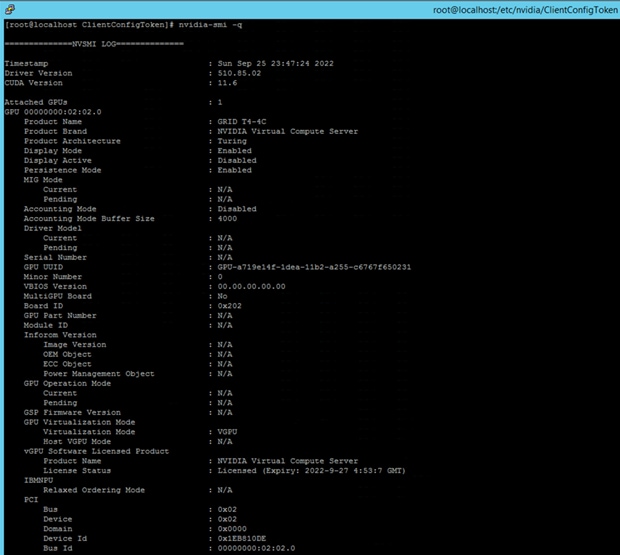
Task: Click the nvidia-smi -q command line
Action: 123,25
